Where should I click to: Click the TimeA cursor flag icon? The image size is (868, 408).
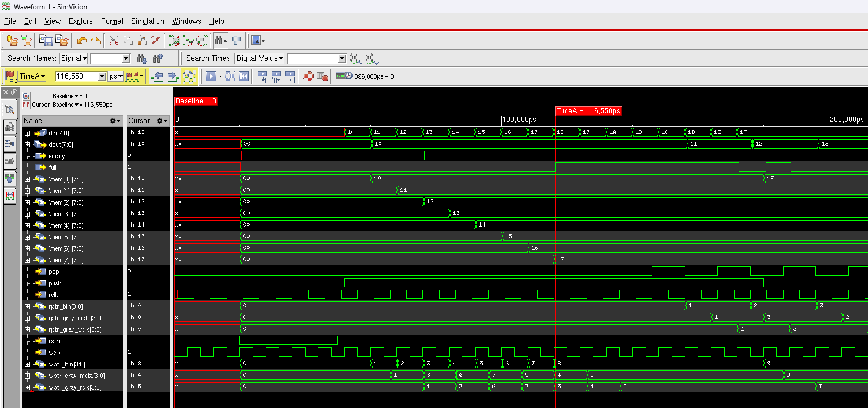[10, 76]
